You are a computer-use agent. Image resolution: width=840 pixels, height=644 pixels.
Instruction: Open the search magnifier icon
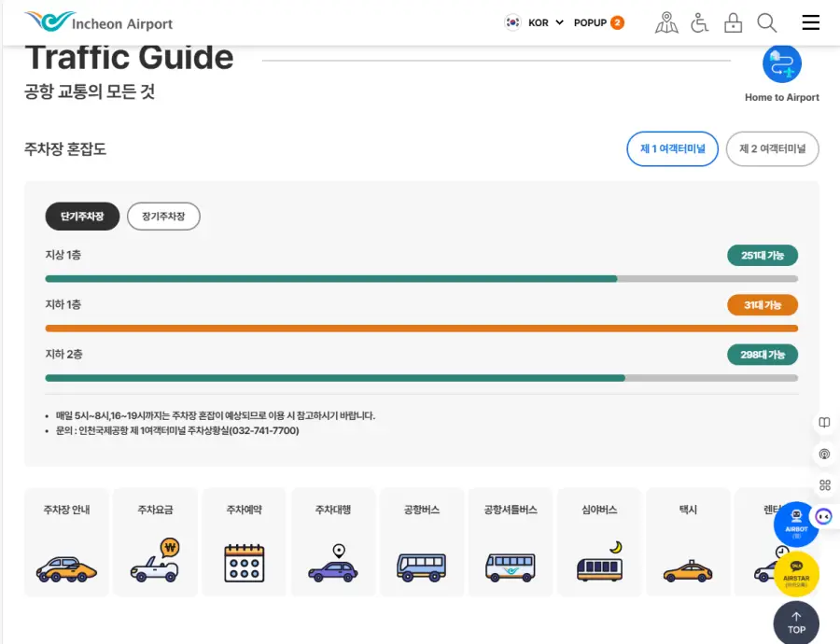click(766, 22)
